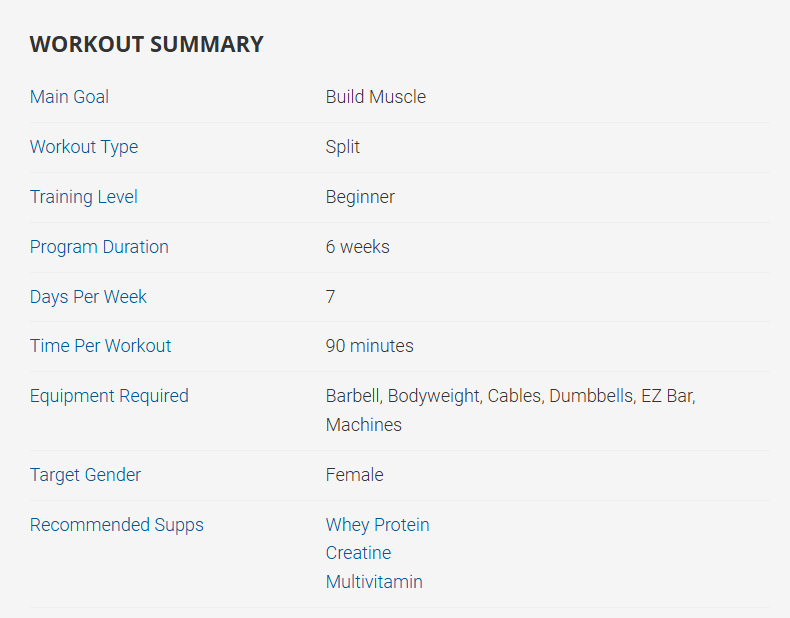The width and height of the screenshot is (790, 618).
Task: Select the 90 minutes time value
Action: coord(369,346)
